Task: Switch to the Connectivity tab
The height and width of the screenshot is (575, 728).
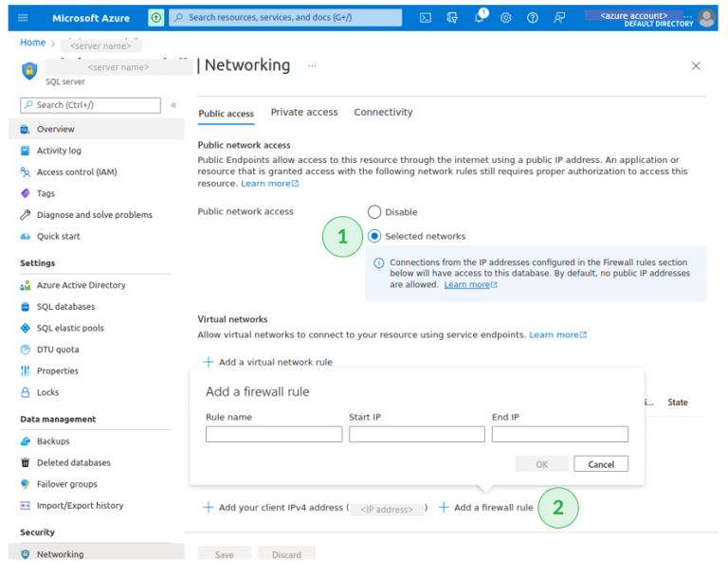Action: tap(383, 112)
